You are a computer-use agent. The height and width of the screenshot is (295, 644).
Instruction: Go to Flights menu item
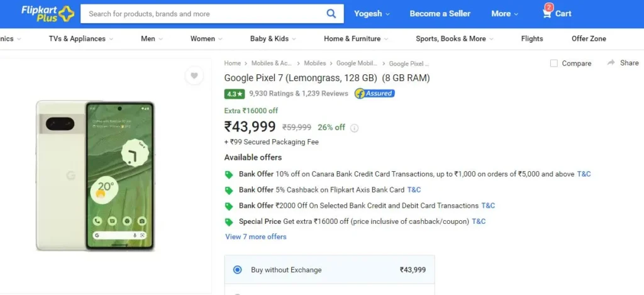point(532,38)
